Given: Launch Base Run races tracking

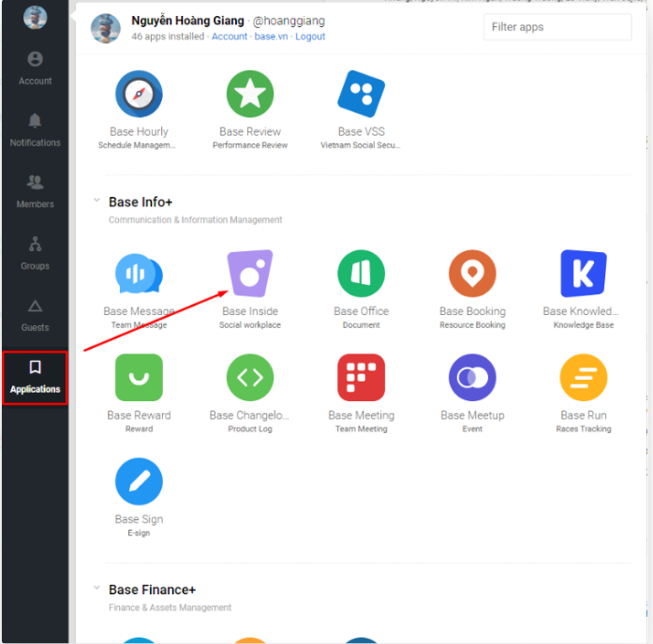Looking at the screenshot, I should [584, 378].
